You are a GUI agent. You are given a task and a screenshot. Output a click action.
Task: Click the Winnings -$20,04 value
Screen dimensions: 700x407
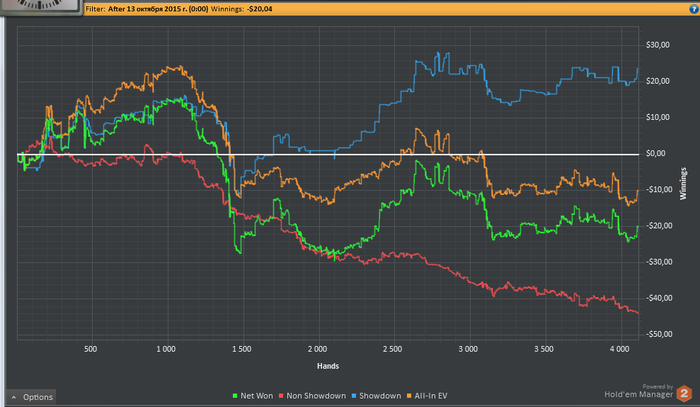click(x=260, y=8)
